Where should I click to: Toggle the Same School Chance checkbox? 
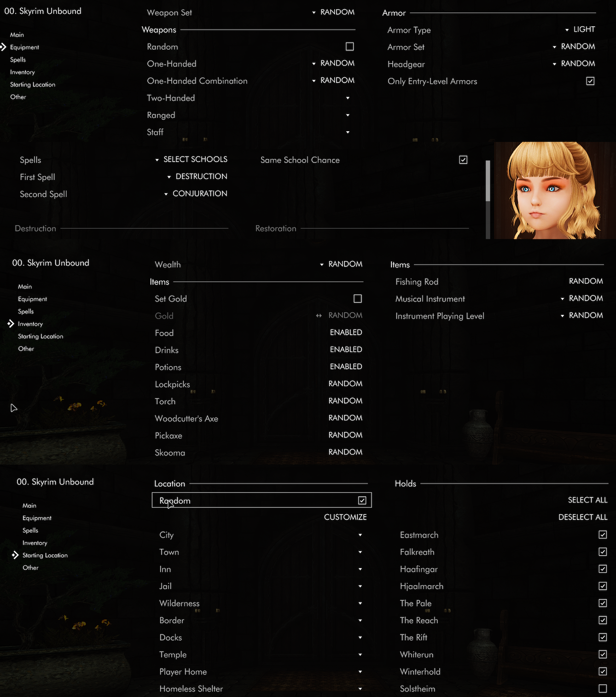(463, 160)
